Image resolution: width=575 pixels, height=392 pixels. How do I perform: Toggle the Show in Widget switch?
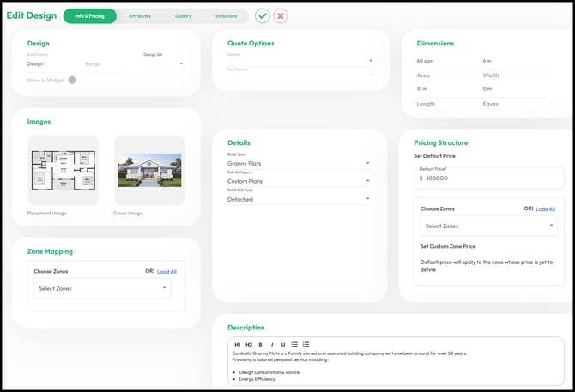(x=72, y=80)
